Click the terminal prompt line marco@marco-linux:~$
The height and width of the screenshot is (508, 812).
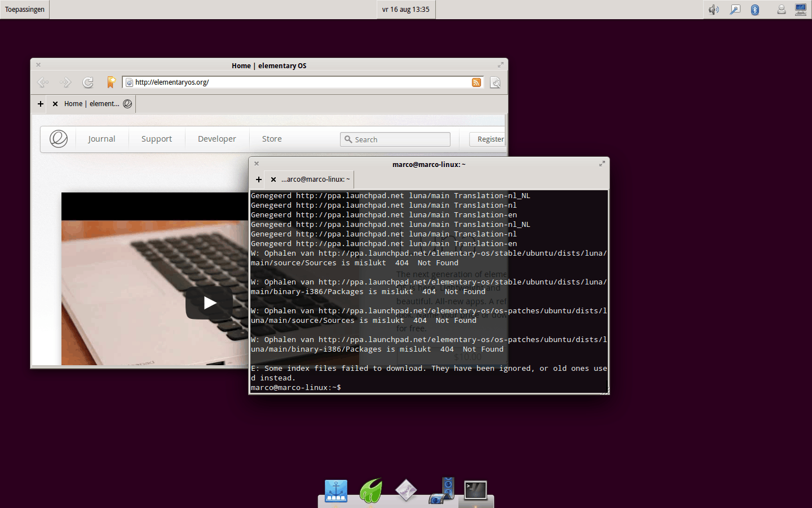coord(296,388)
